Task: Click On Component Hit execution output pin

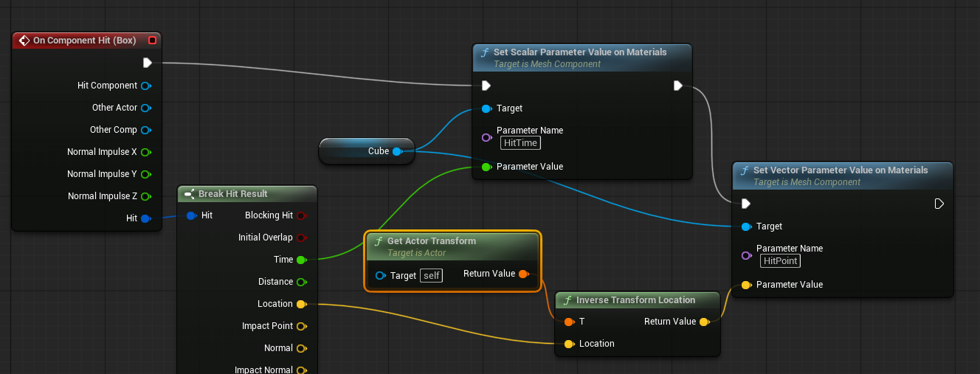Action: pos(148,63)
